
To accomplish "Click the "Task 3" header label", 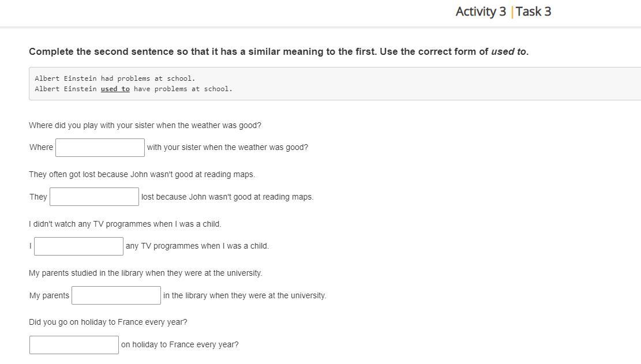I will pos(533,12).
